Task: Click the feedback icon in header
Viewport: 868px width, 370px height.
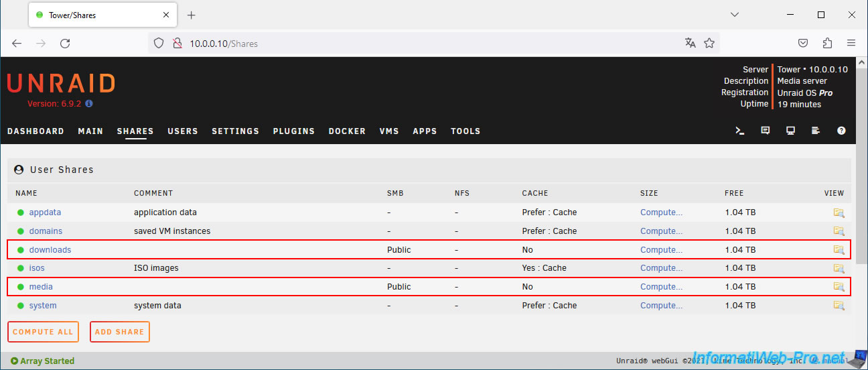Action: tap(766, 131)
